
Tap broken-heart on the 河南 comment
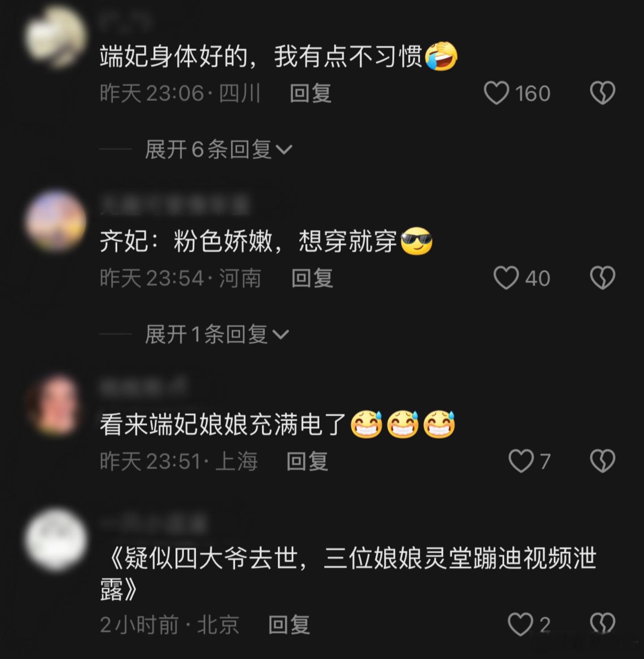[x=602, y=277]
